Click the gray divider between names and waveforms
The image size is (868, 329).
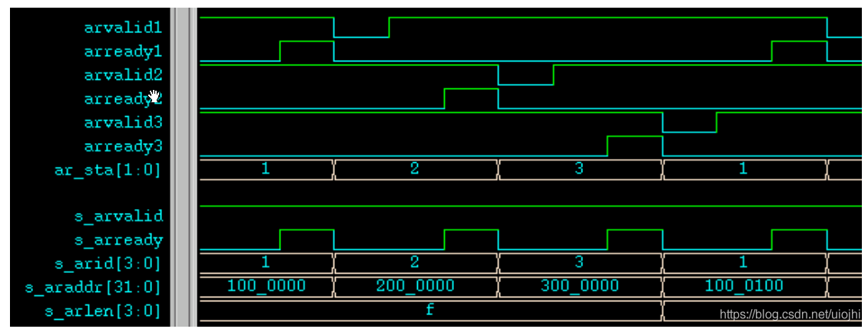(x=184, y=167)
